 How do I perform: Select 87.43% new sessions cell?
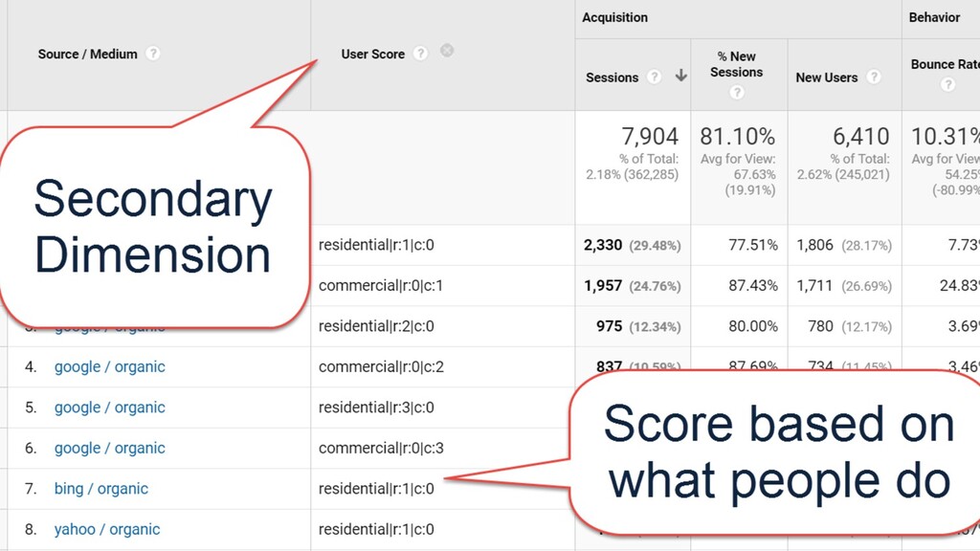753,285
